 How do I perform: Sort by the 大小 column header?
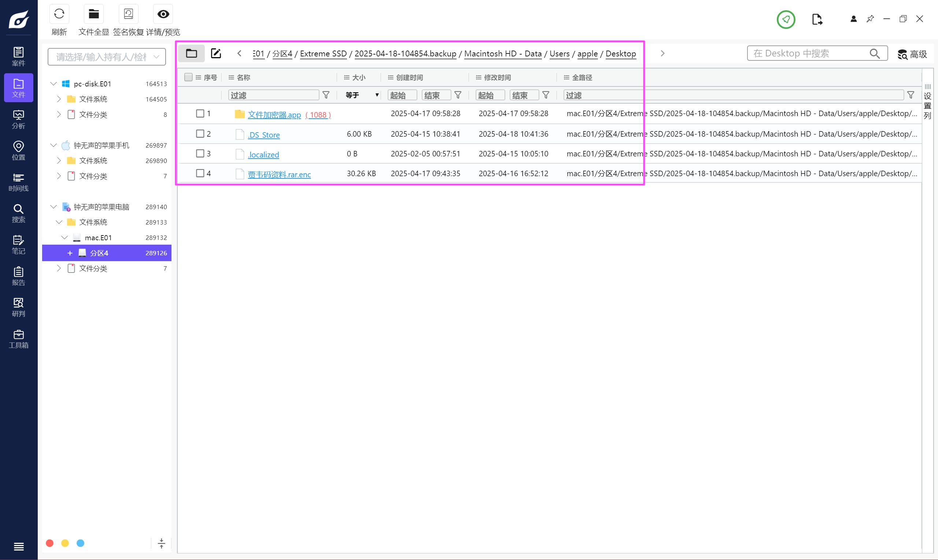(359, 77)
